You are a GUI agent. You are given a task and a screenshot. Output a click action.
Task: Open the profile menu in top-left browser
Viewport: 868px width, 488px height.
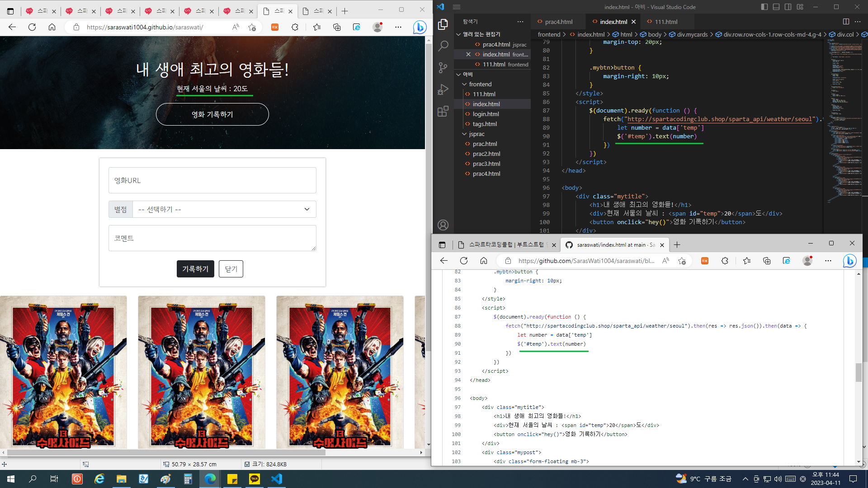[x=377, y=27]
